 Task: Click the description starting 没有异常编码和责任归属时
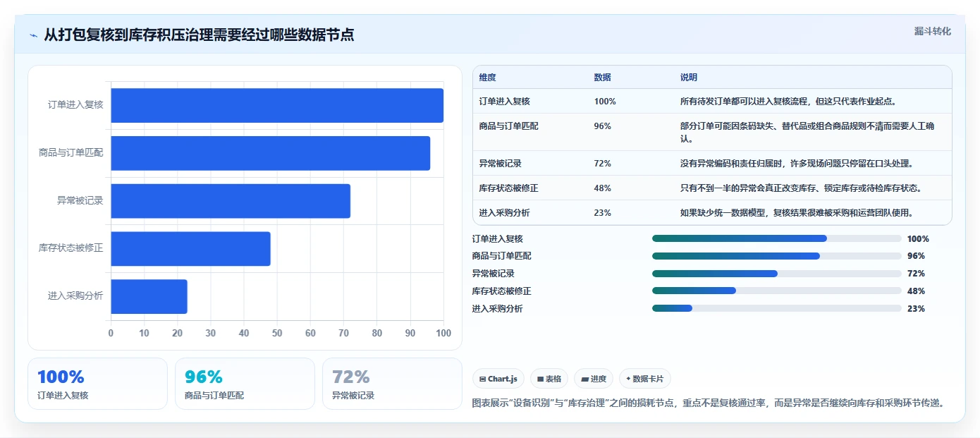(x=797, y=164)
